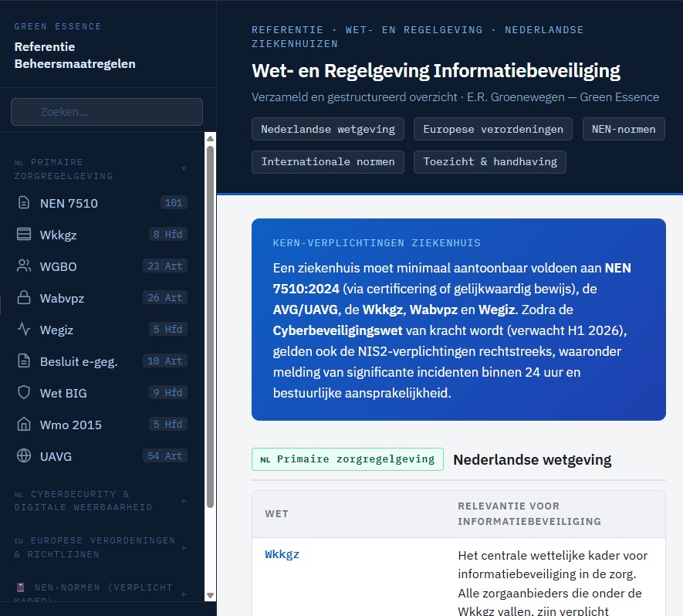Click the sidebar scrollbar thumb
Image resolution: width=683 pixels, height=616 pixels.
coord(210,327)
